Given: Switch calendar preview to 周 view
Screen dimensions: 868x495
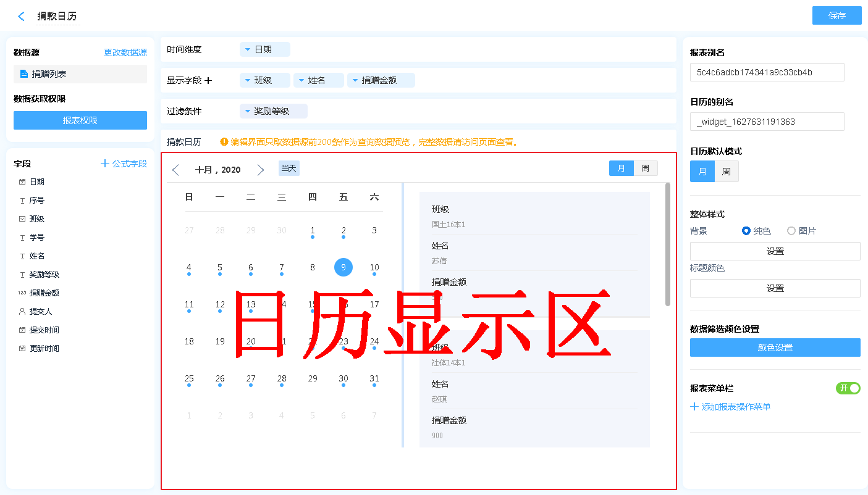Looking at the screenshot, I should point(645,168).
